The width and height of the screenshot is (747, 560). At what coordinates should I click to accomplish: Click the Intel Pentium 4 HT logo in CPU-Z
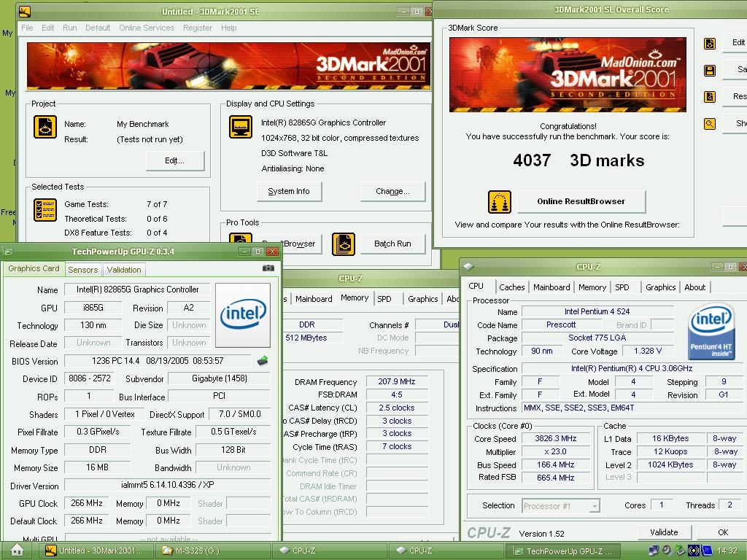click(711, 332)
